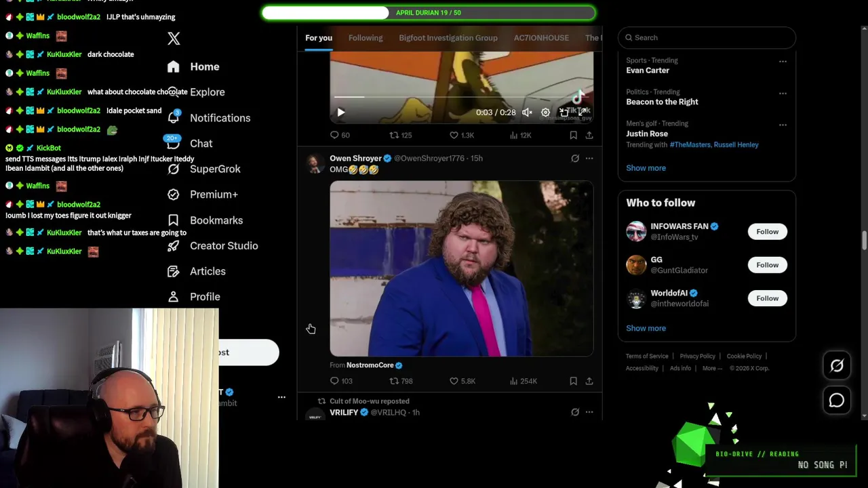Screen dimensions: 868x488
Task: Open more options for Justin Rose trend
Action: (x=783, y=125)
